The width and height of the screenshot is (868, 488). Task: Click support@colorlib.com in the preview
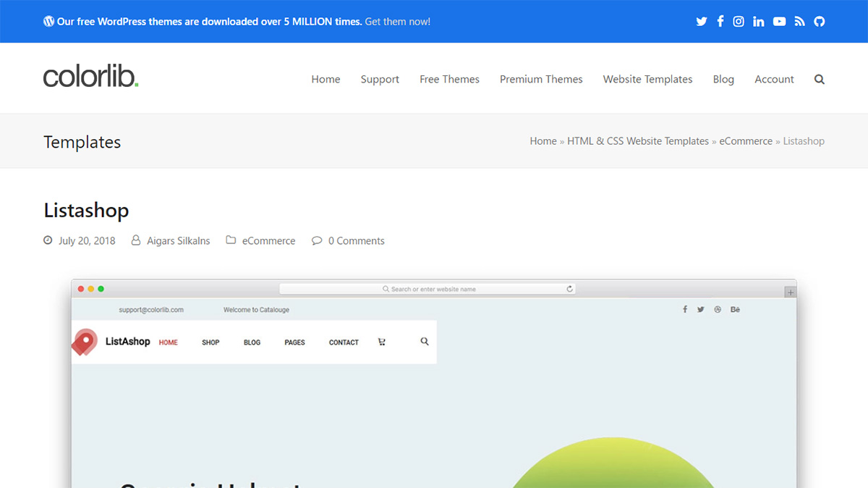(151, 310)
